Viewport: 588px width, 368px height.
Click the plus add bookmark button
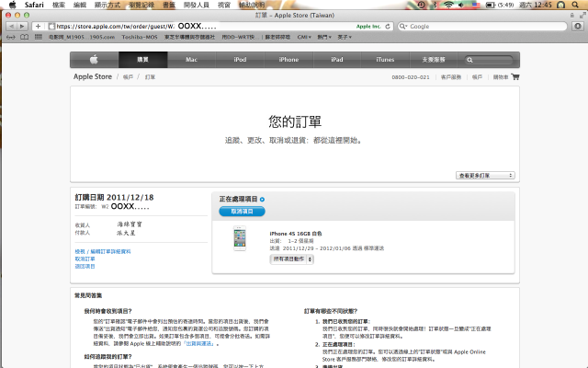click(38, 27)
